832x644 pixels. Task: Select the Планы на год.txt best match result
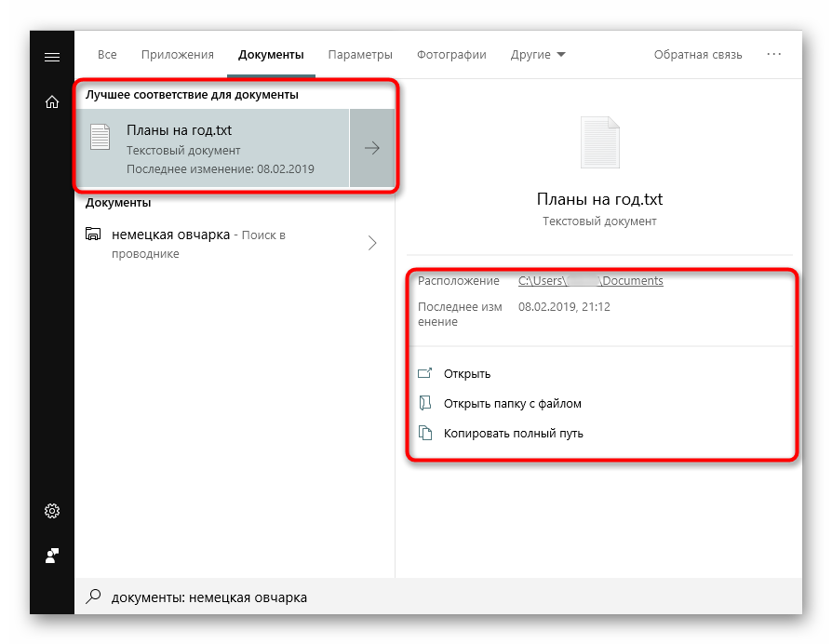(x=213, y=148)
